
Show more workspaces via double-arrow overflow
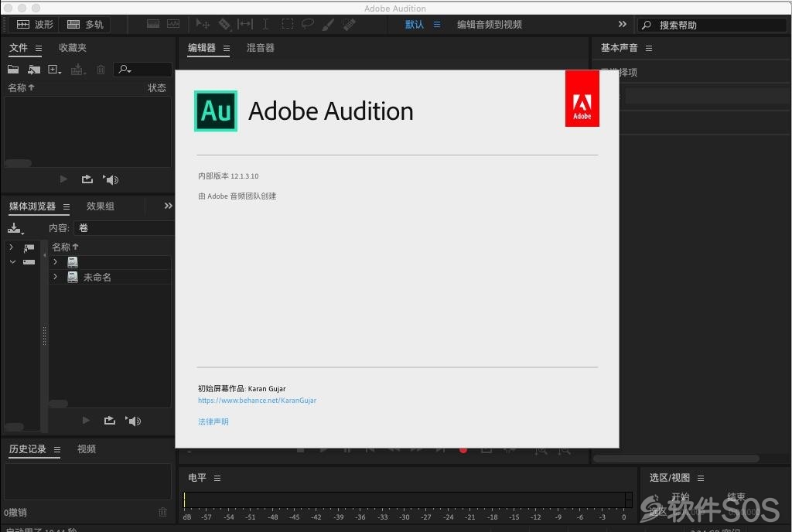[x=623, y=24]
